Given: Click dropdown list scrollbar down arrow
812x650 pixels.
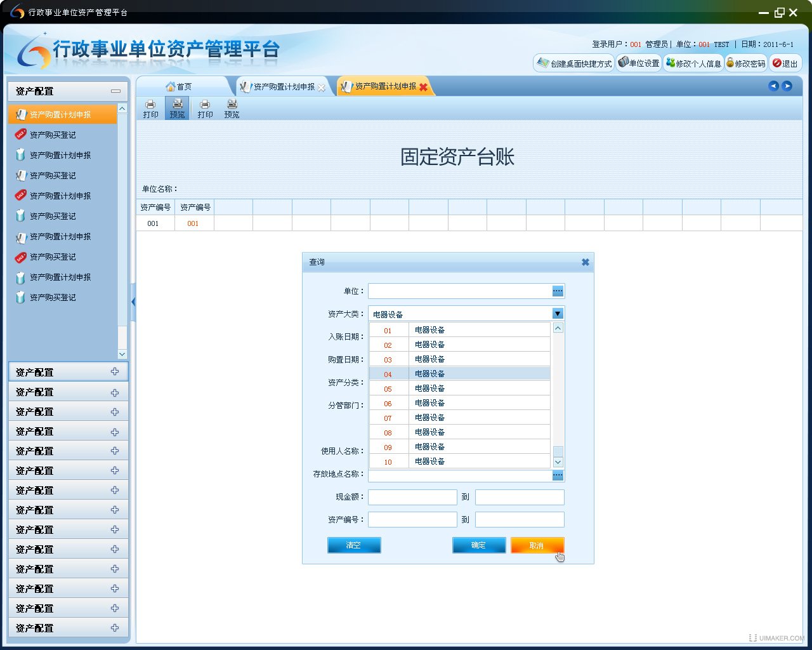Looking at the screenshot, I should (x=558, y=462).
